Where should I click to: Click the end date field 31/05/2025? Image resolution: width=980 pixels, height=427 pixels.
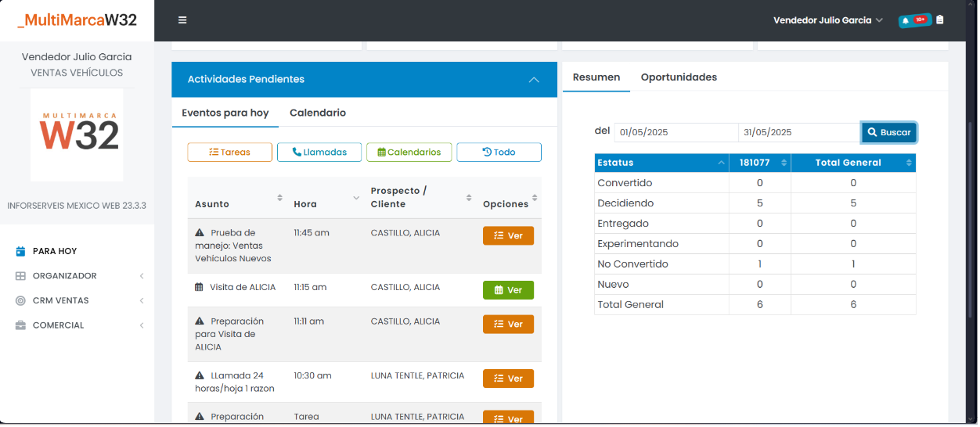(800, 132)
